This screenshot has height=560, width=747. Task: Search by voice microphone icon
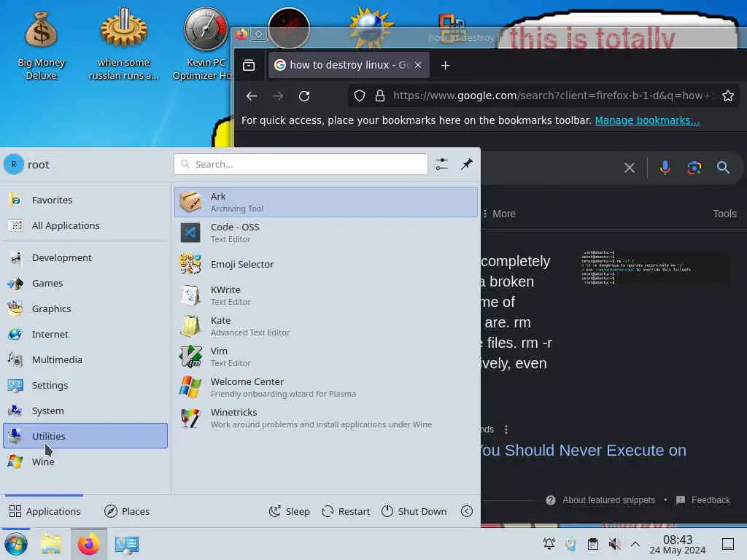click(665, 168)
